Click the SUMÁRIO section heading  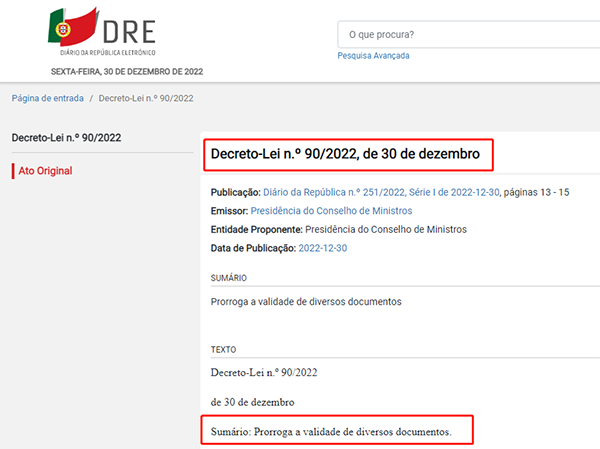[228, 278]
